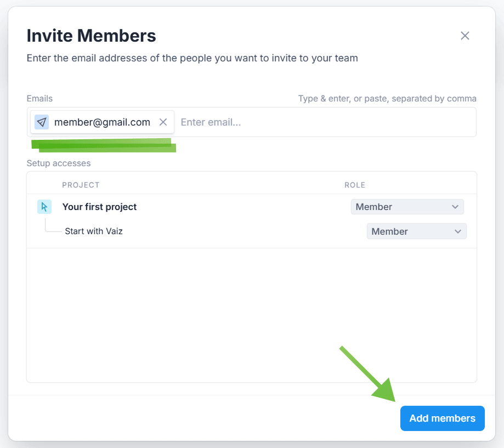Open role dropdown for Start with Vaiz
Screen dimensions: 504x448
(x=416, y=231)
